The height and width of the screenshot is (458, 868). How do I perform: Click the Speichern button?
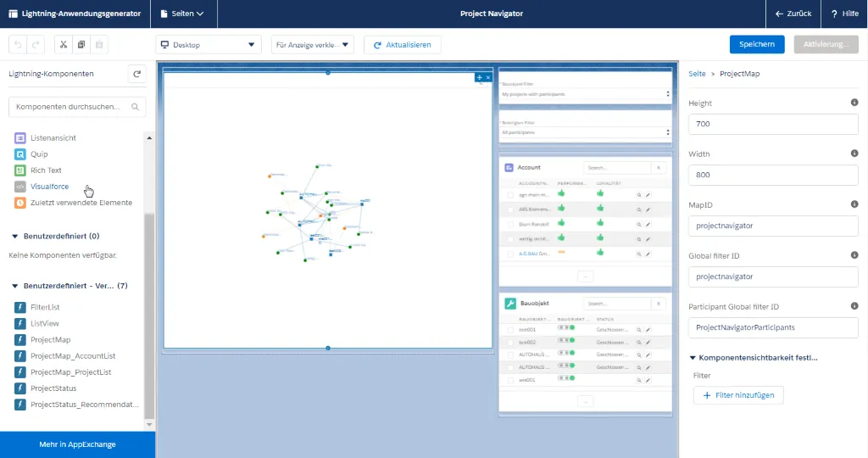point(757,44)
